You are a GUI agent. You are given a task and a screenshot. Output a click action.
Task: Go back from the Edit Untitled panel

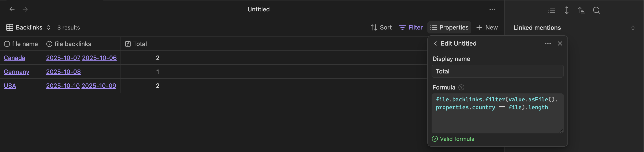pyautogui.click(x=435, y=43)
